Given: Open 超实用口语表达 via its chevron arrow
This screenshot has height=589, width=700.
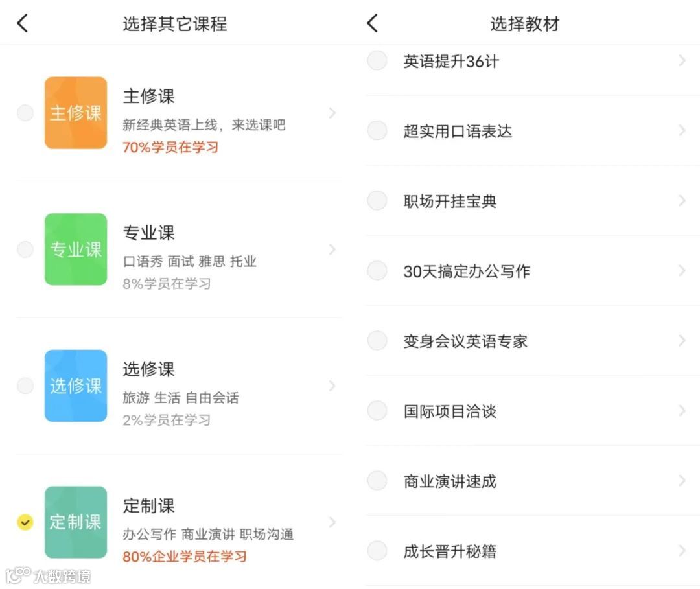Looking at the screenshot, I should [682, 131].
